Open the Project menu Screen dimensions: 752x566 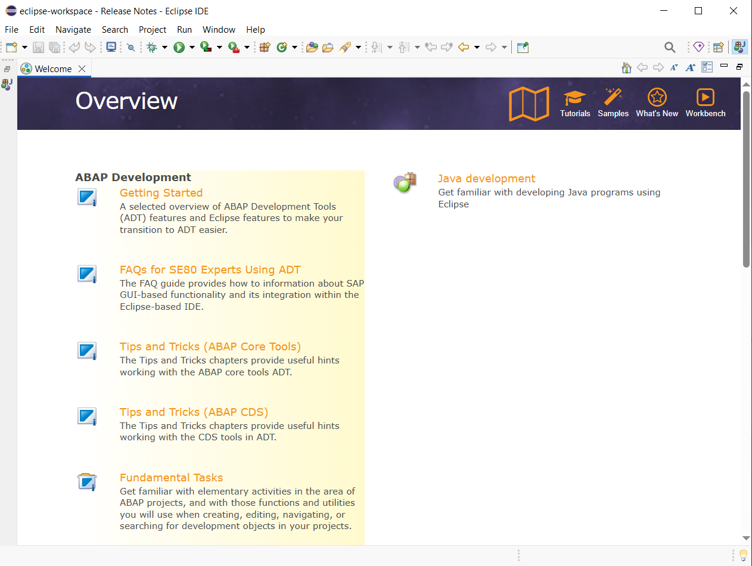point(152,30)
